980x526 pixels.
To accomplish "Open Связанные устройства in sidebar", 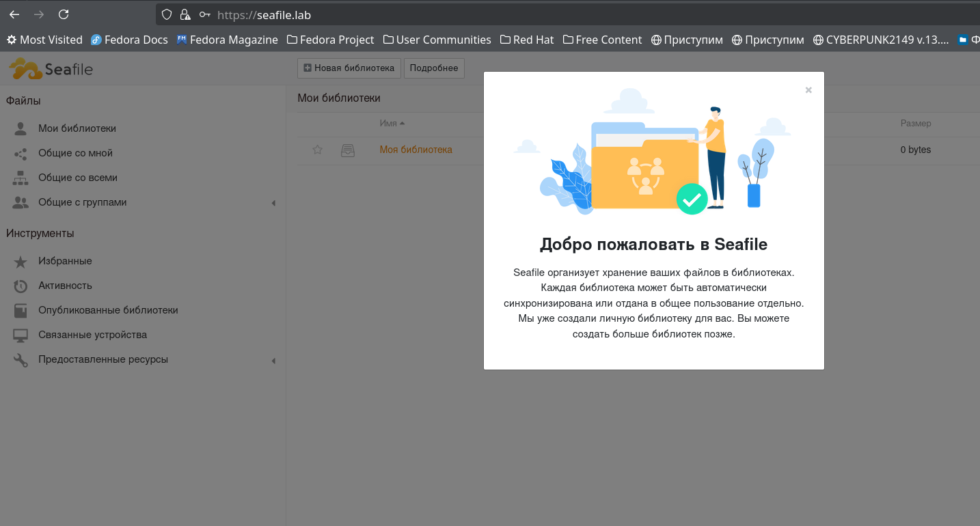I will pyautogui.click(x=92, y=335).
